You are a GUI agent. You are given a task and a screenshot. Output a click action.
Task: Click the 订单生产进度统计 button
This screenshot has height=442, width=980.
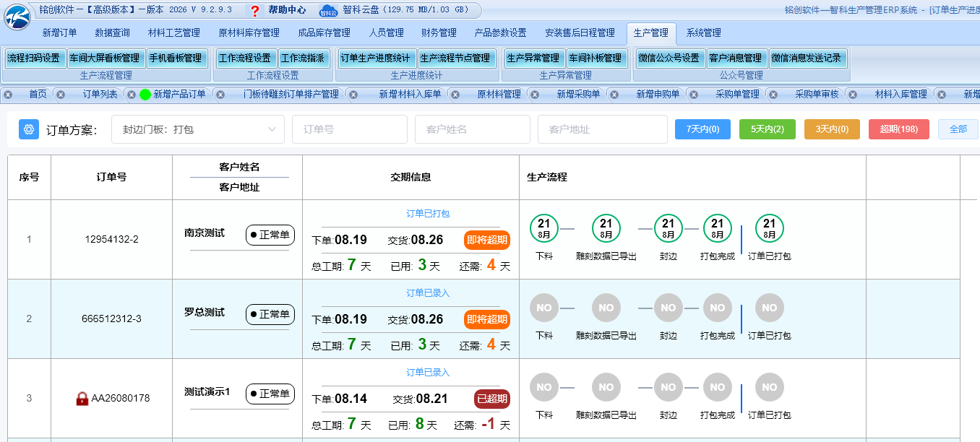pyautogui.click(x=376, y=58)
